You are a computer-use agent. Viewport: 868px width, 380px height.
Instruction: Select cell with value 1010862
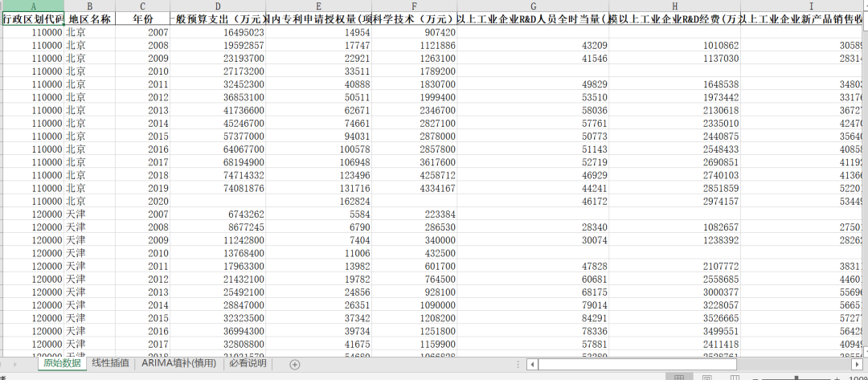click(675, 45)
